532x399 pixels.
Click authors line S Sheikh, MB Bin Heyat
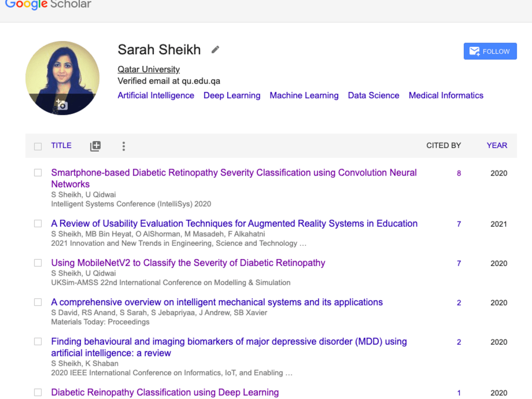tap(158, 234)
